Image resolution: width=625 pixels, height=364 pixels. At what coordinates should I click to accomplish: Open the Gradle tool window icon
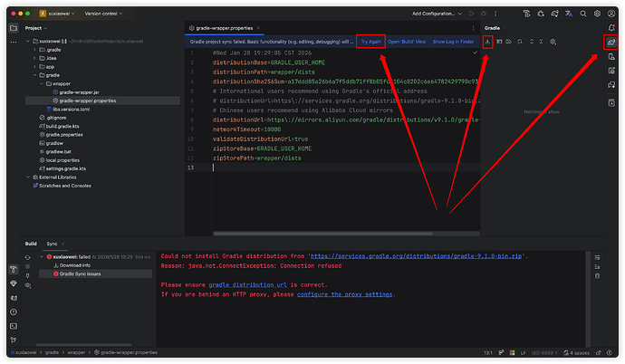coord(612,42)
